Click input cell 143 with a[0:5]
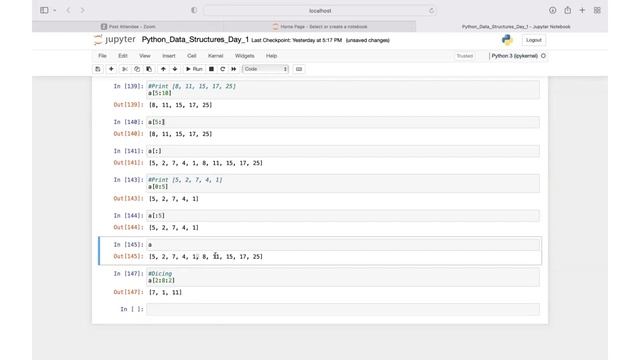This screenshot has width=640, height=360. (343, 183)
